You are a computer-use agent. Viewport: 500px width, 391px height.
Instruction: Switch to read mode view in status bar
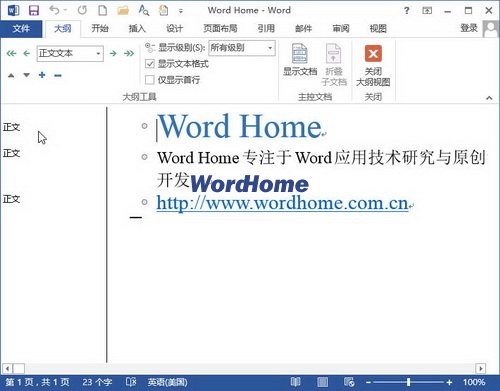tap(295, 382)
